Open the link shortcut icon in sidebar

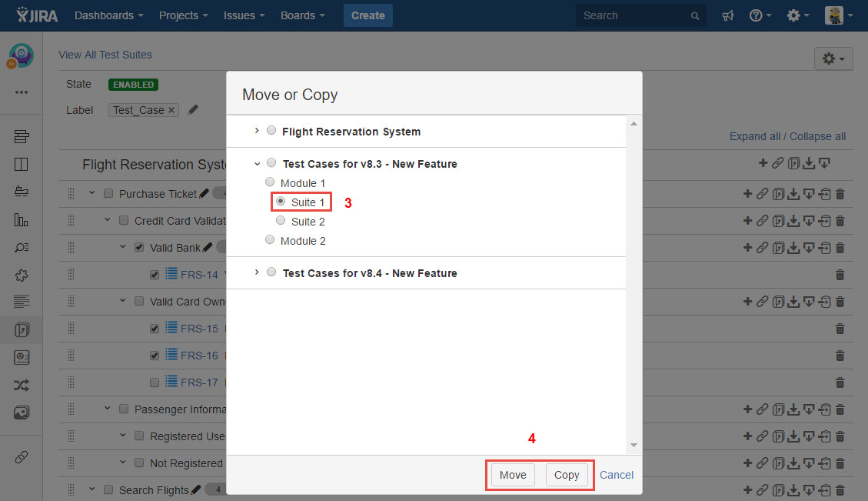tap(22, 457)
